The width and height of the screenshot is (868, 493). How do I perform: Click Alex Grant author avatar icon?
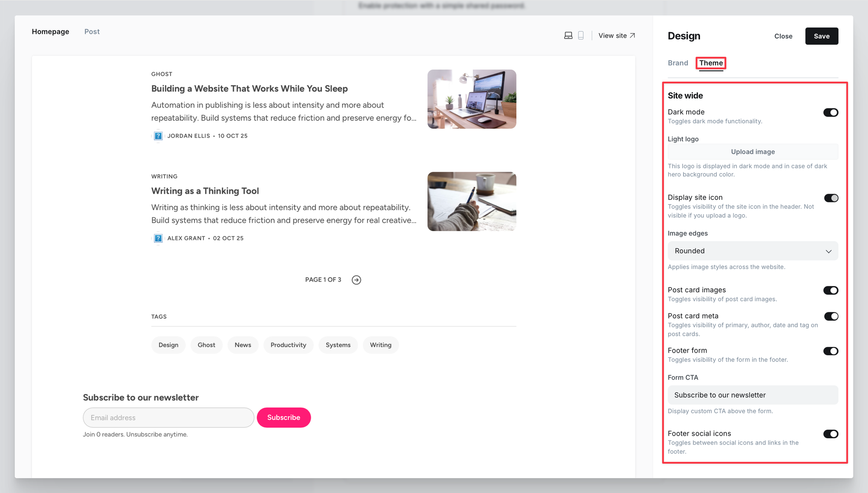(x=158, y=238)
